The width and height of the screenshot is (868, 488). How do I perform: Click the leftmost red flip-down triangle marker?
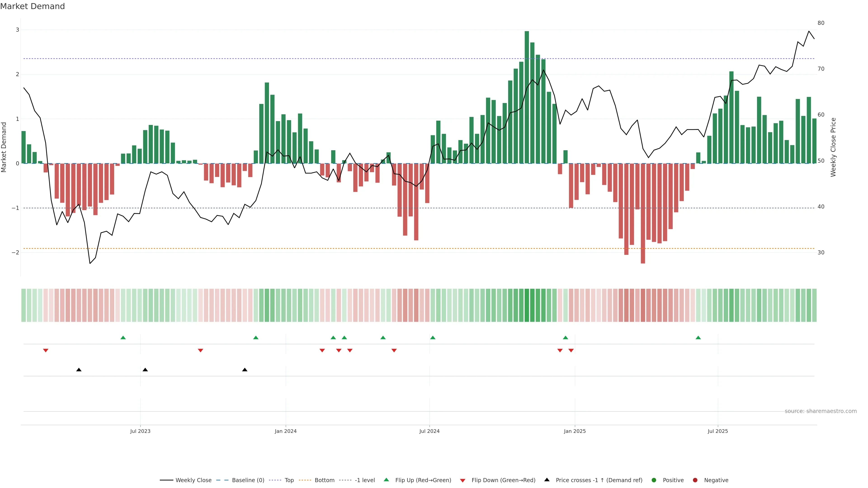coord(46,351)
